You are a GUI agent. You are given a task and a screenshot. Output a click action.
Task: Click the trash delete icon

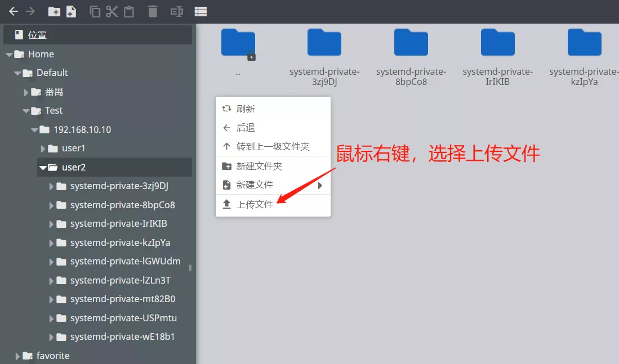pos(153,11)
